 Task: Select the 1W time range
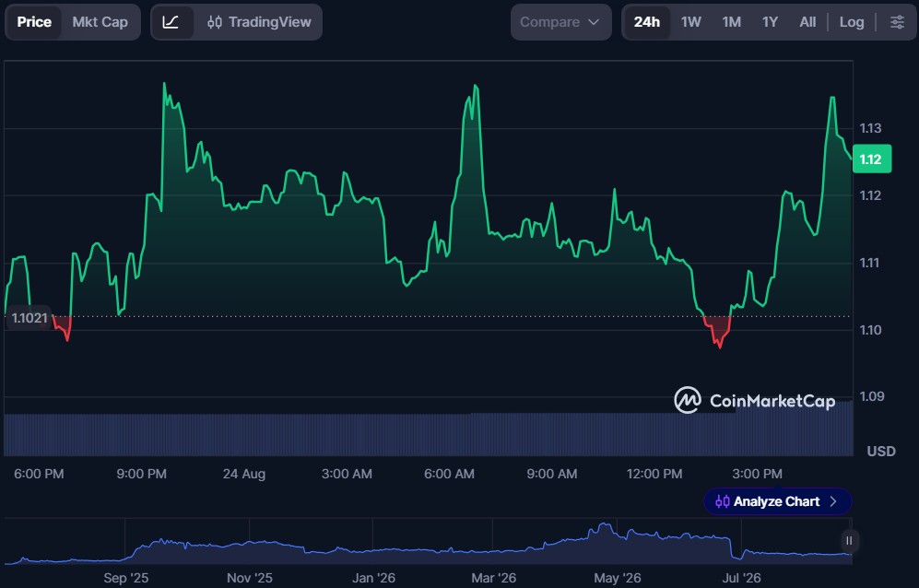(x=690, y=22)
